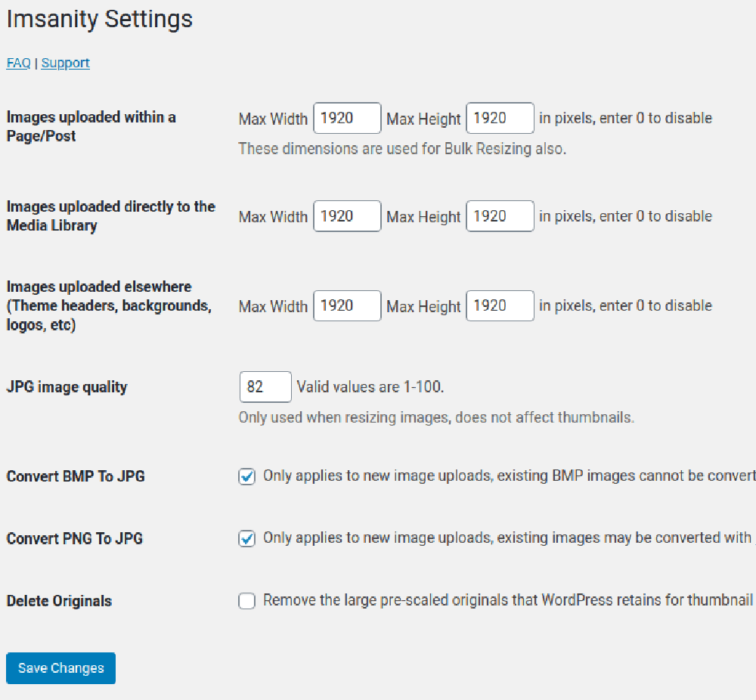Click the Delete Originals setting label
This screenshot has height=700, width=756.
pos(58,600)
